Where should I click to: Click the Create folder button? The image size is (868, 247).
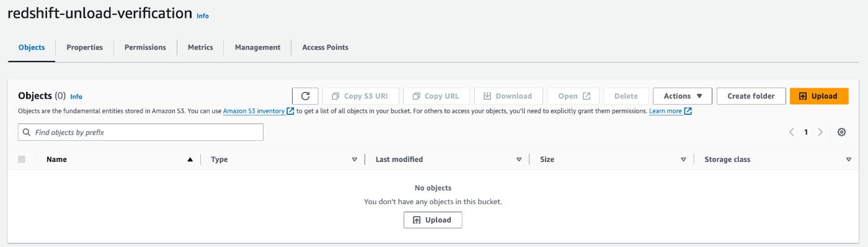point(751,96)
